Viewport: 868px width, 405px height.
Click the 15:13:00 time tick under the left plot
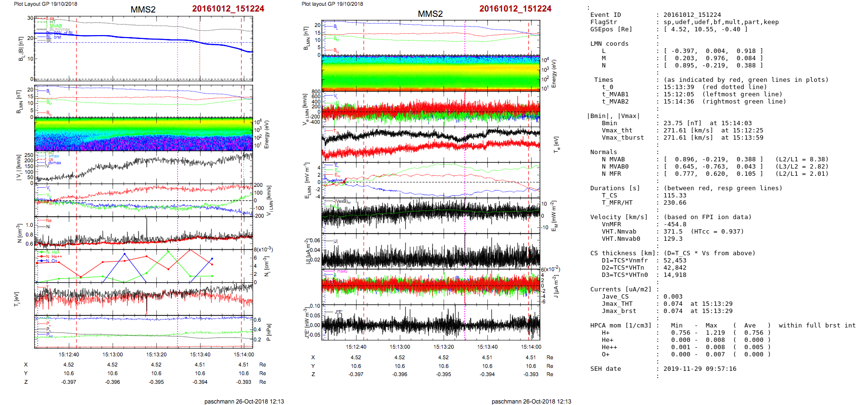(113, 354)
